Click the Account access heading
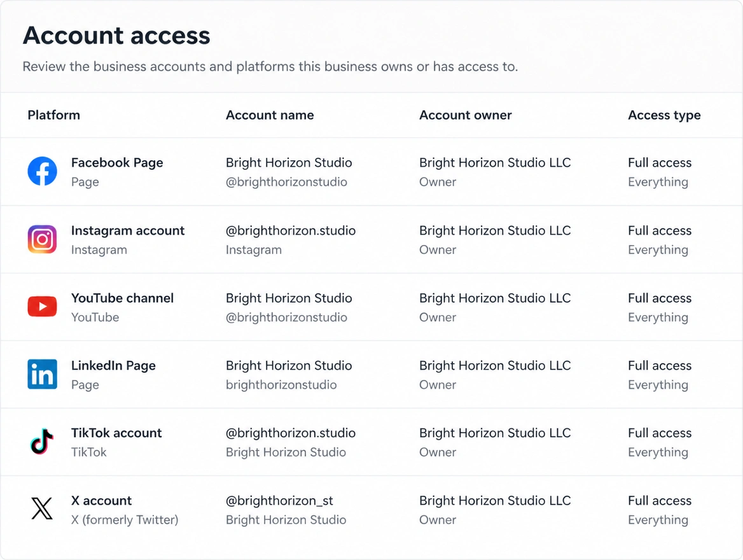Screen dimensions: 743x560 tap(116, 36)
